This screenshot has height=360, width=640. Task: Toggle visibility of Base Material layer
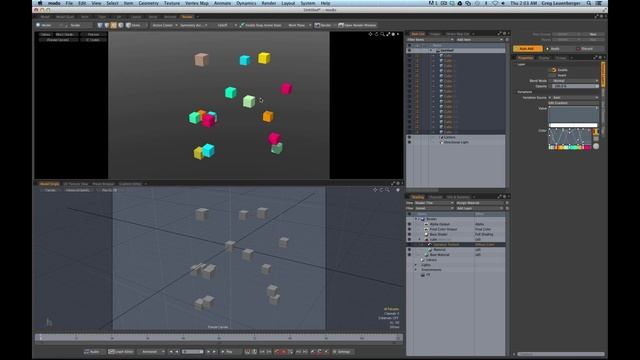(409, 255)
